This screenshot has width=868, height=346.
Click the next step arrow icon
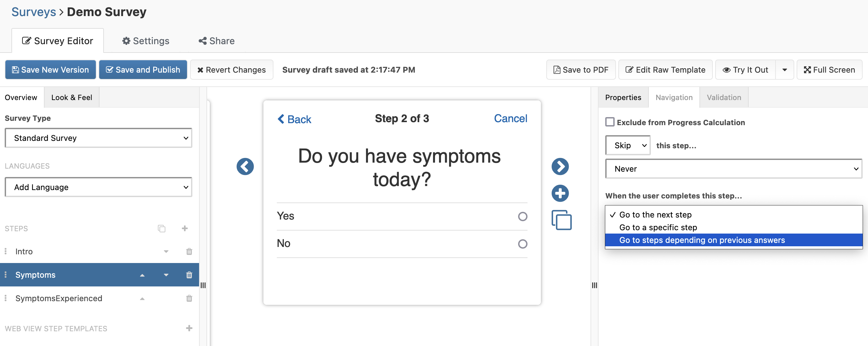tap(560, 167)
